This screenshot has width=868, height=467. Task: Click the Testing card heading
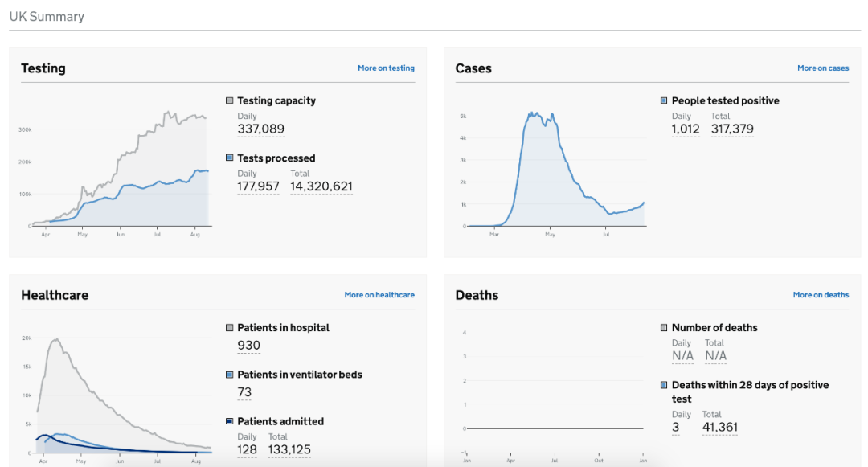(x=43, y=68)
